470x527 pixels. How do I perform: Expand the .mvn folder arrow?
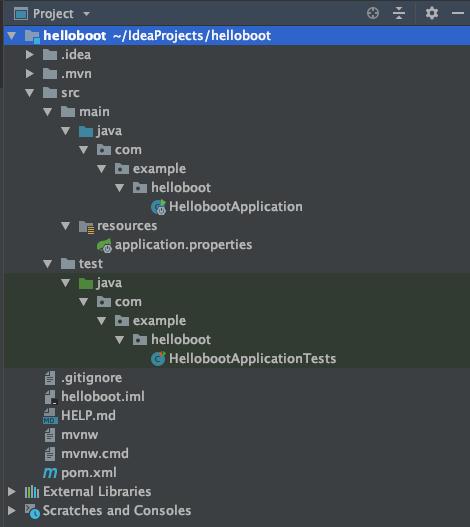(30, 74)
